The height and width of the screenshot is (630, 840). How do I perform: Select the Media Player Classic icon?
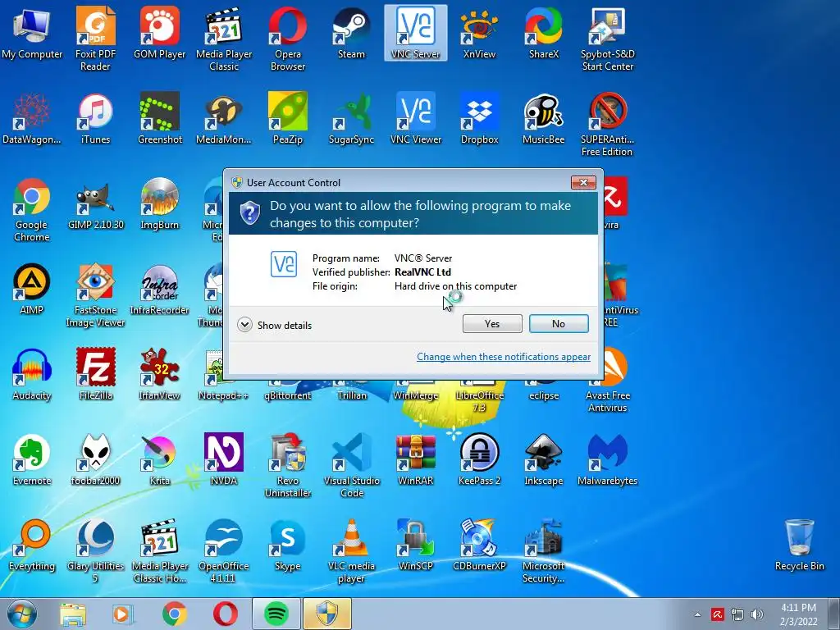224,39
